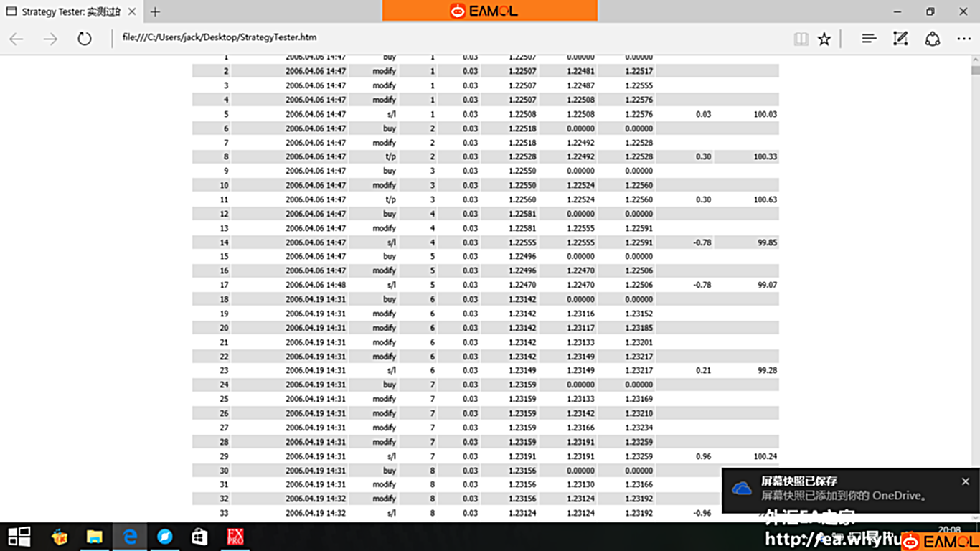
Task: Open a new tab with plus button
Action: 155,11
